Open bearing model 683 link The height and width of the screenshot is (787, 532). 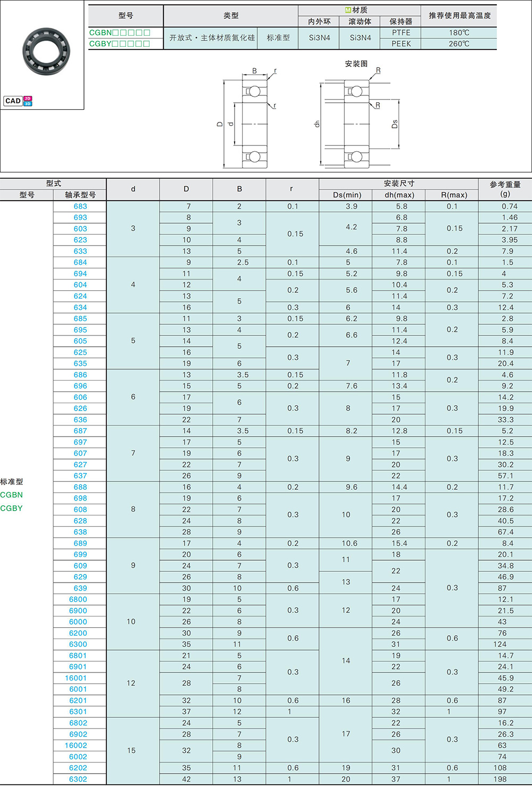coord(80,206)
